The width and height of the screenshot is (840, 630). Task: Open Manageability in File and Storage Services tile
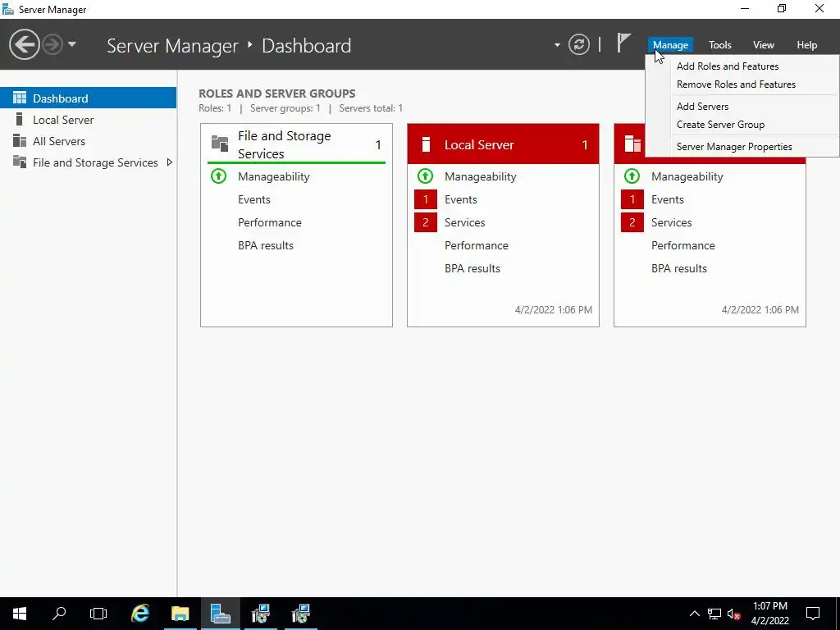pos(274,177)
